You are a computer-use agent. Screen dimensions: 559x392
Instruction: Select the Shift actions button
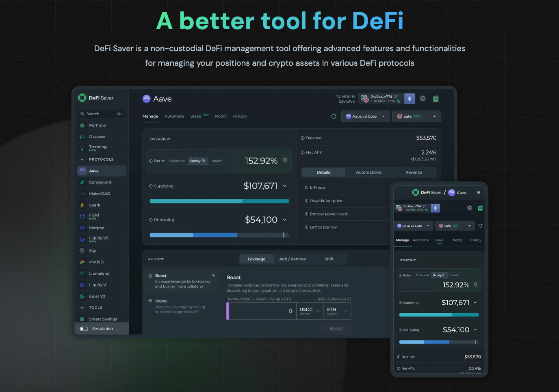[329, 259]
